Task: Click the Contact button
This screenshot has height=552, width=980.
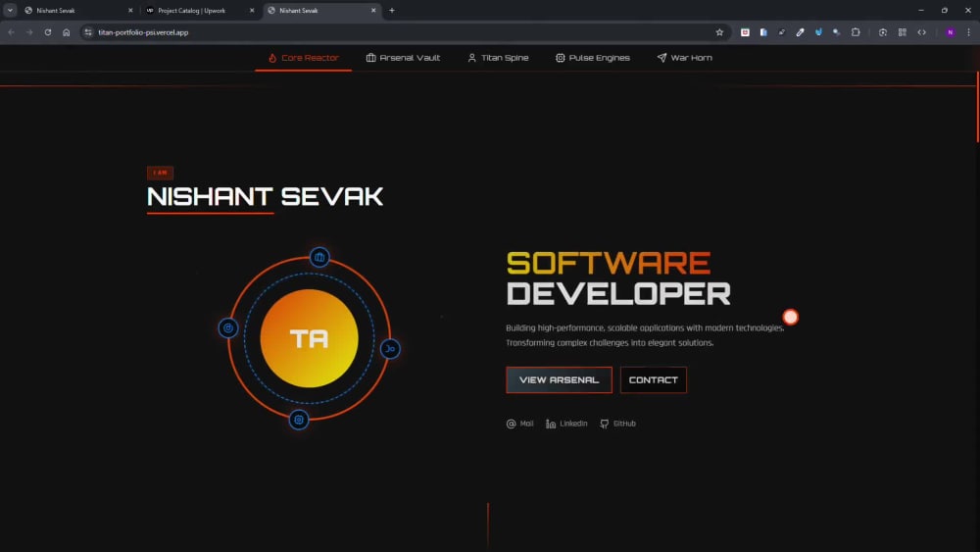Action: coord(653,380)
